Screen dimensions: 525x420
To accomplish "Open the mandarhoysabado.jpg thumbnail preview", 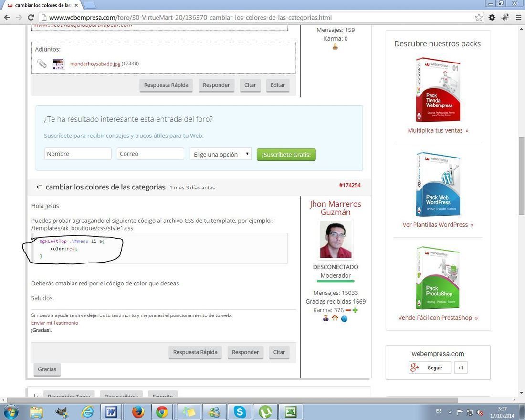I will point(58,63).
